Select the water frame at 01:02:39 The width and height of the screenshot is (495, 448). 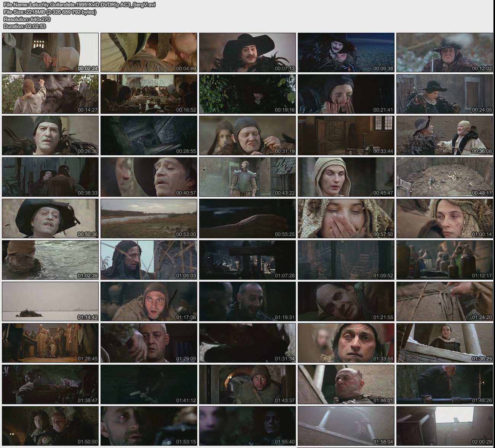click(x=50, y=260)
